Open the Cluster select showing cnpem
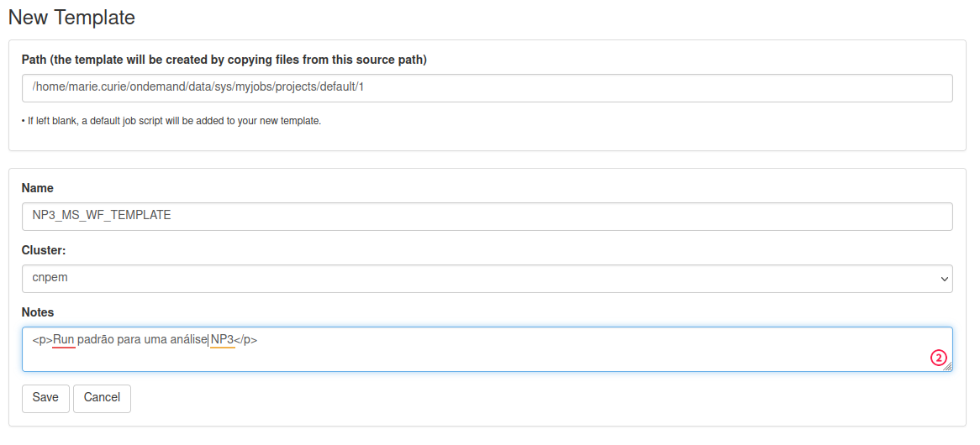This screenshot has height=445, width=980. (487, 279)
